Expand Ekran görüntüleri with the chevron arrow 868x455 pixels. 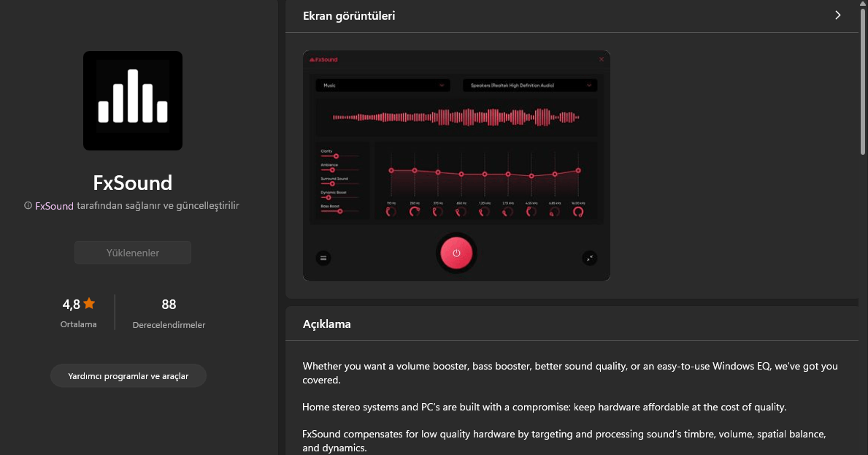[837, 15]
